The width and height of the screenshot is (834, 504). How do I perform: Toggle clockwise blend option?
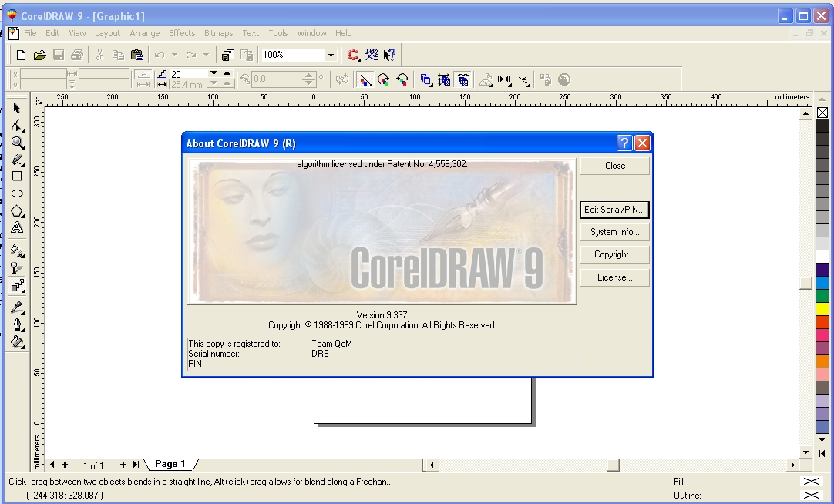383,79
